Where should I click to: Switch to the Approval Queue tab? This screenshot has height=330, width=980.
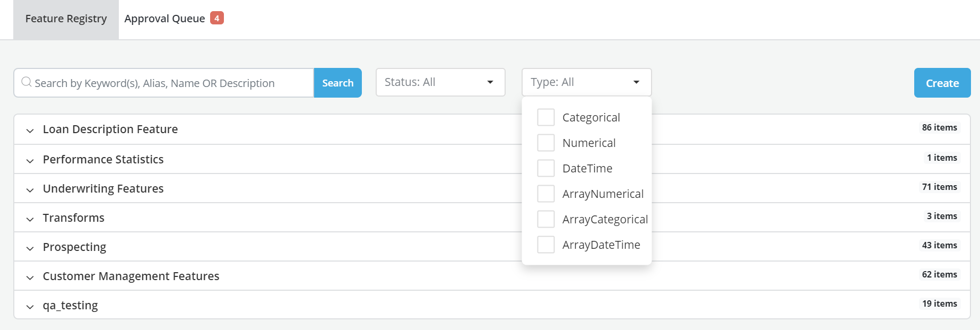(165, 19)
